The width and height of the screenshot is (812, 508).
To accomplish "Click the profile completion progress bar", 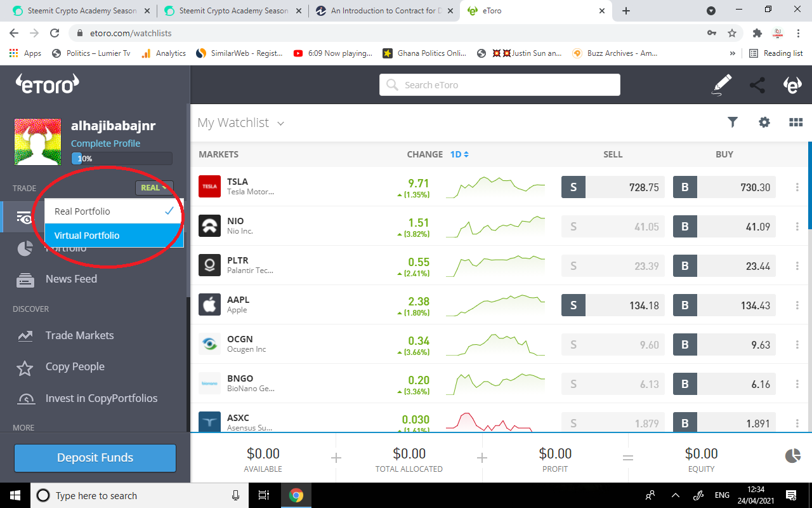I will pos(122,159).
